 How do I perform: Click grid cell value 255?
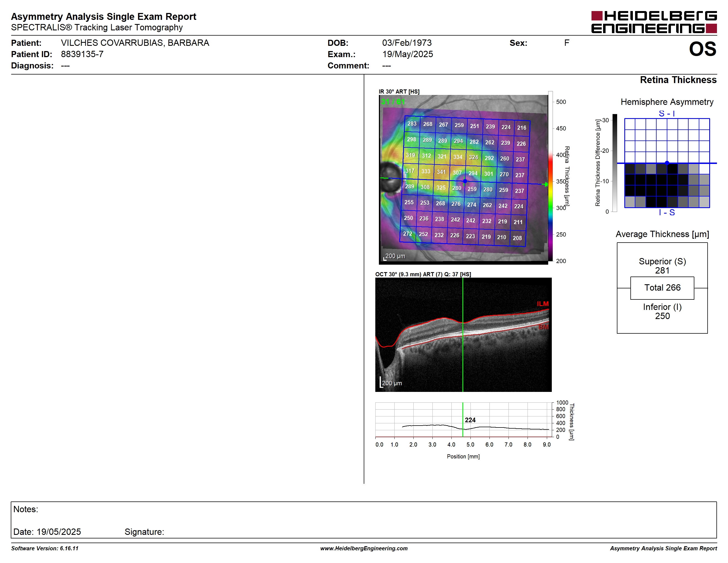(409, 202)
